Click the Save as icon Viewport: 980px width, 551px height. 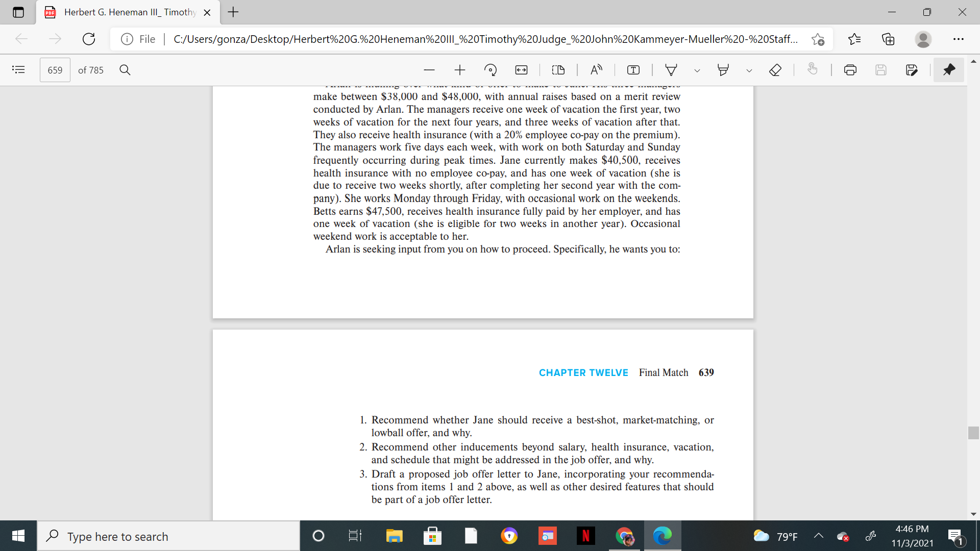912,70
